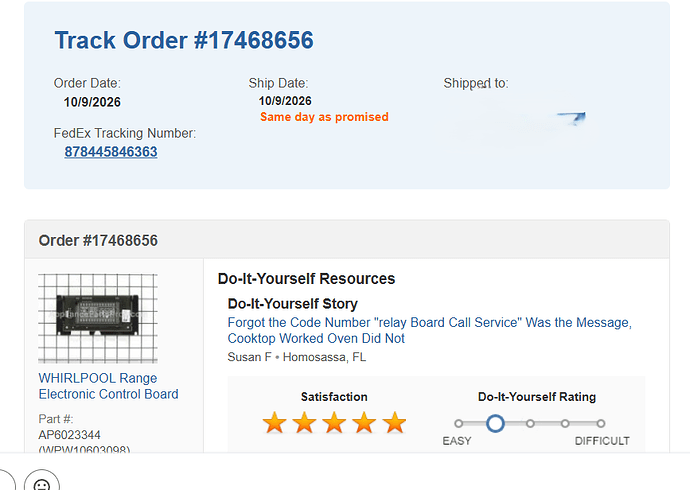Click the first satisfaction star
Image resolution: width=690 pixels, height=490 pixels.
274,423
